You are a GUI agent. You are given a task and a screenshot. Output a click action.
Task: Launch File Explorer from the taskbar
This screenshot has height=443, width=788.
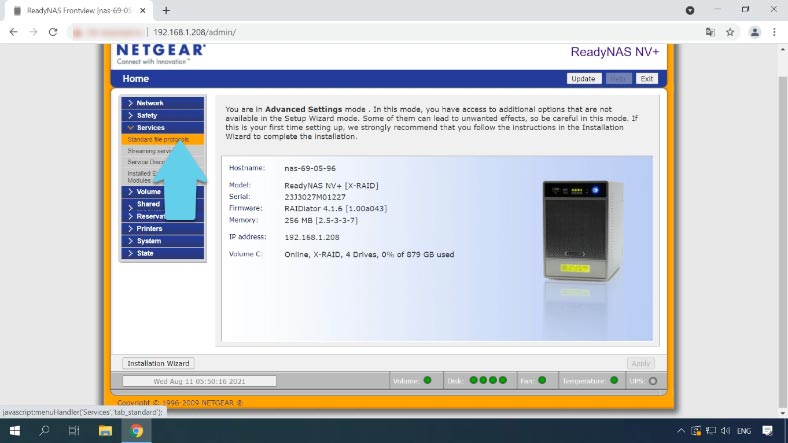tap(105, 431)
